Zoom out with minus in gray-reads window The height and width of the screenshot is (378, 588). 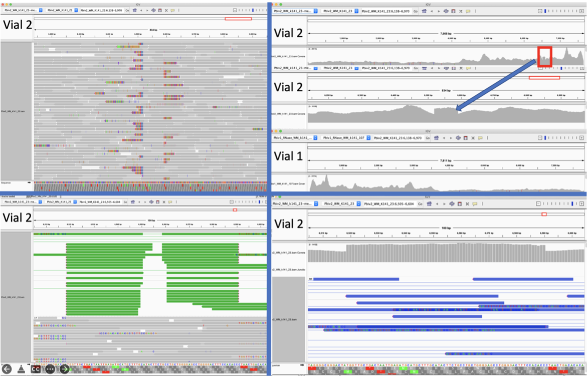pyautogui.click(x=235, y=11)
